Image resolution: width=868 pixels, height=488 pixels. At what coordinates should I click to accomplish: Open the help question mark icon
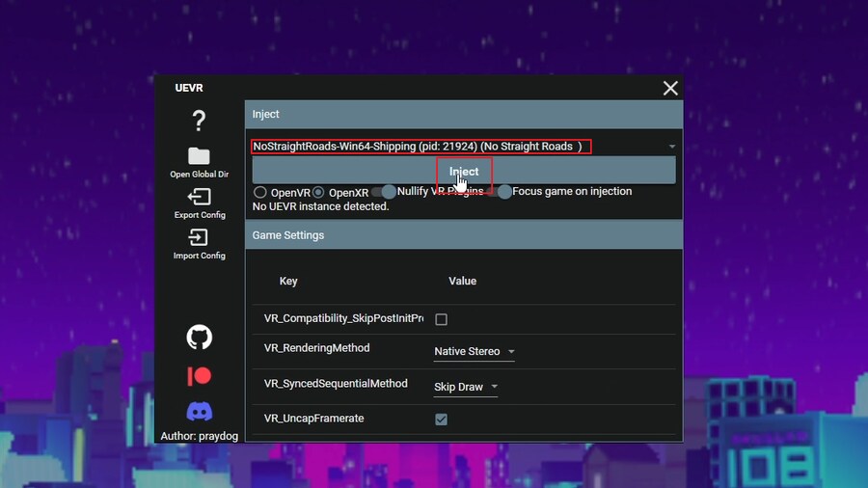tap(199, 121)
